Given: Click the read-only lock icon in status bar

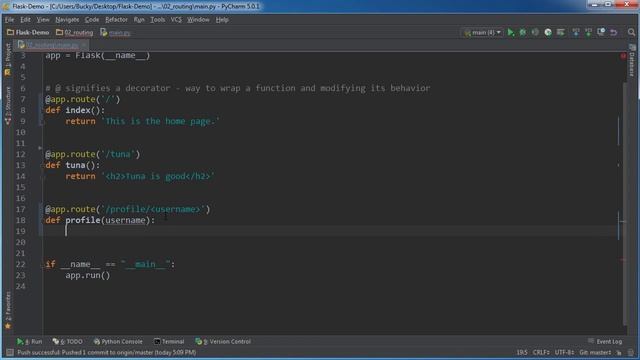Looking at the screenshot, I should (x=619, y=352).
